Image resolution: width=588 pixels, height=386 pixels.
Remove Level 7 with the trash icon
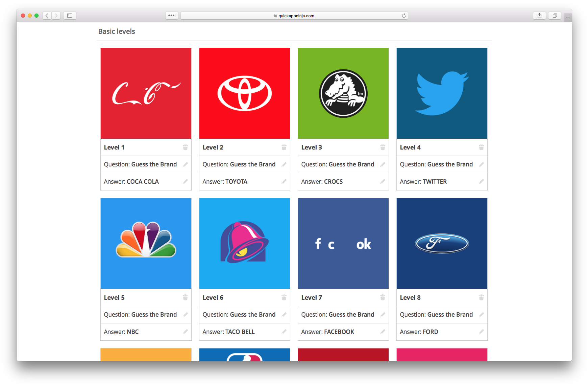coord(383,297)
